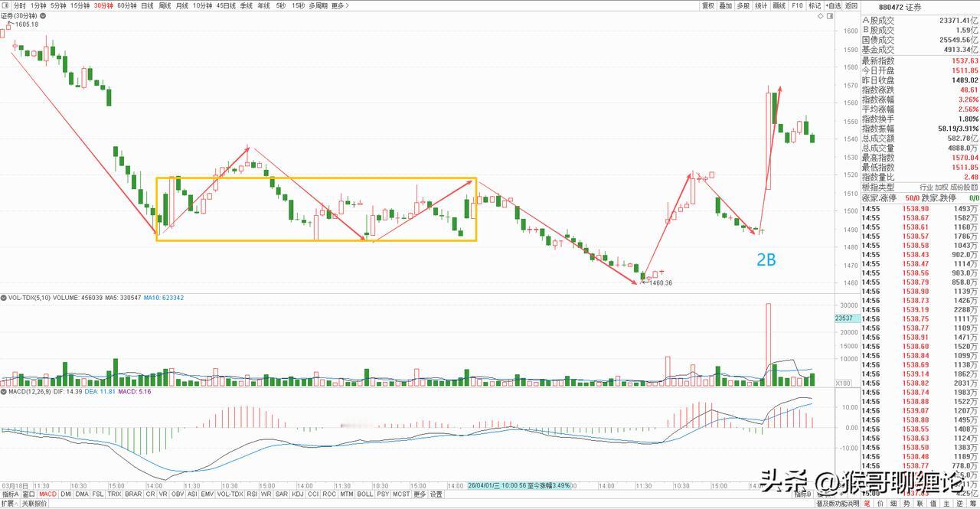Viewport: 980px width, 509px height.
Task: Select the FSL indicator tab
Action: [98, 494]
